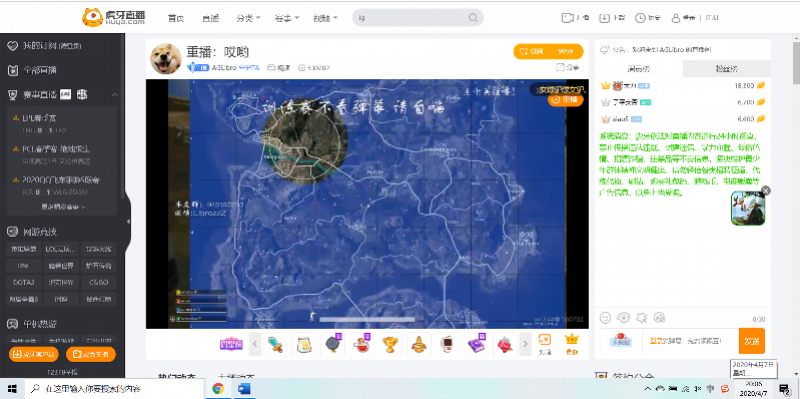Click the camera start-streaming icon in header
The height and width of the screenshot is (399, 800).
tap(567, 18)
